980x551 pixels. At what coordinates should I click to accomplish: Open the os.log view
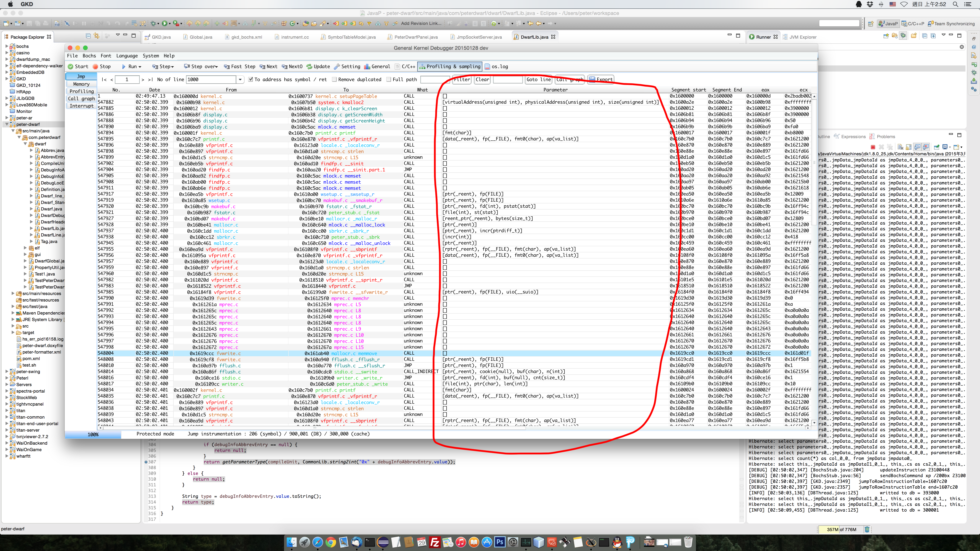[x=496, y=66]
